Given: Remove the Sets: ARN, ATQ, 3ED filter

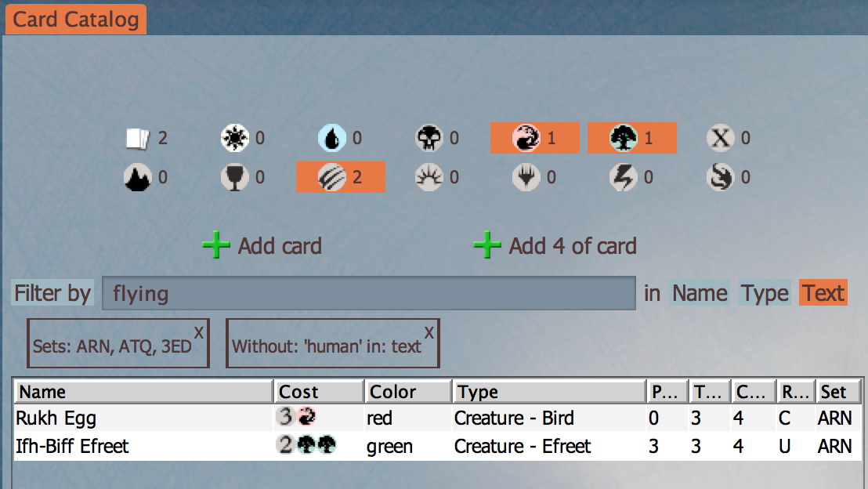Looking at the screenshot, I should click(x=199, y=332).
